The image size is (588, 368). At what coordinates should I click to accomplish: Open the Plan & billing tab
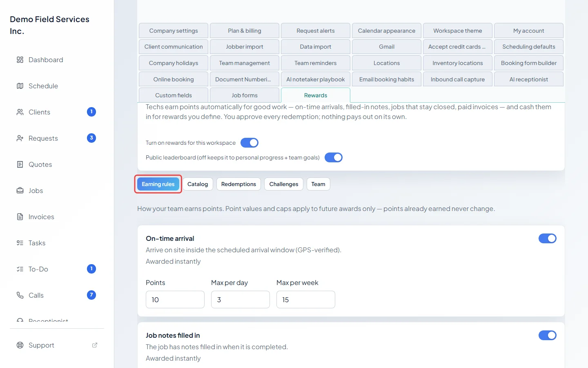pos(245,31)
